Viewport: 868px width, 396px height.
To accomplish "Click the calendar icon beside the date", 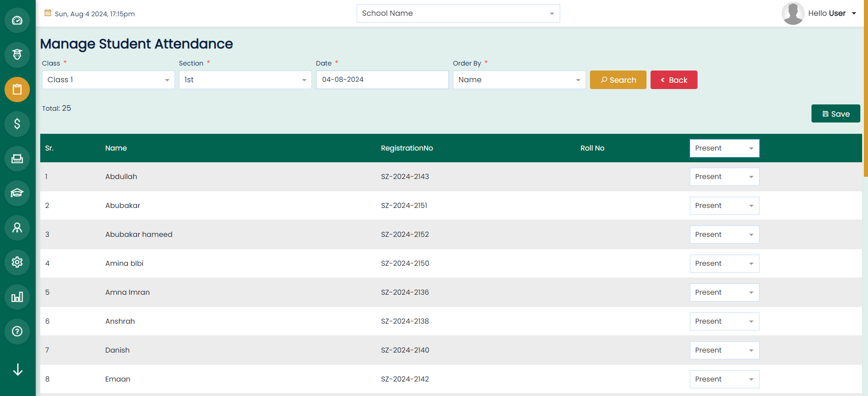I will point(48,13).
